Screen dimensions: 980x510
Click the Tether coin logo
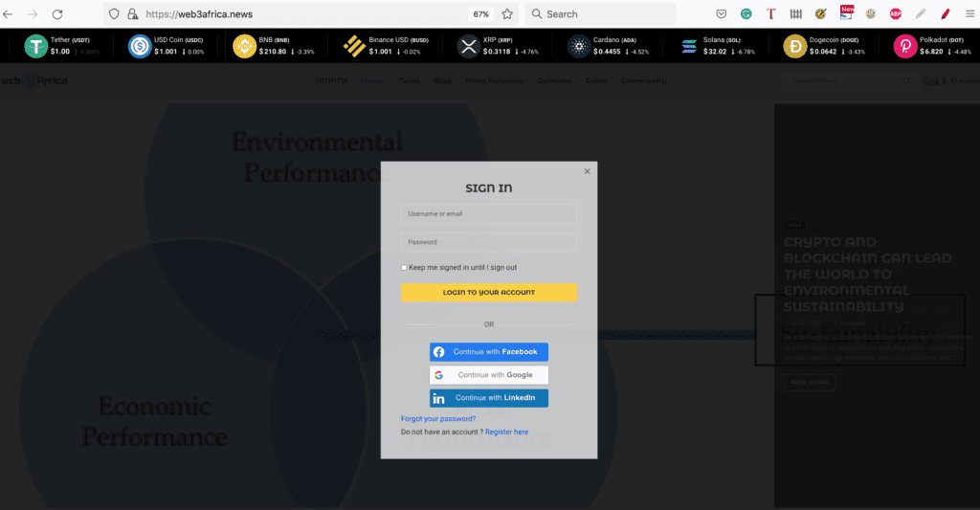pos(35,46)
